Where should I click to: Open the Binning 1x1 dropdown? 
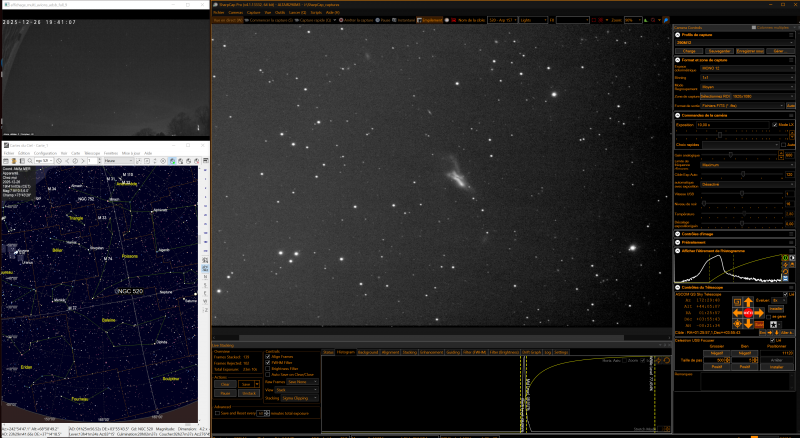(748, 78)
